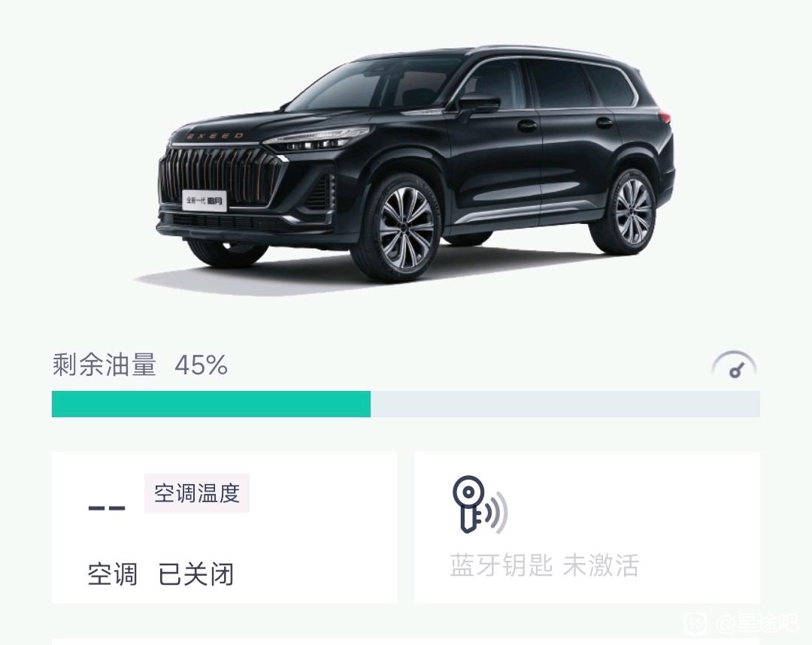The height and width of the screenshot is (645, 812).
Task: Click the green filled portion of fuel bar
Action: pos(211,404)
